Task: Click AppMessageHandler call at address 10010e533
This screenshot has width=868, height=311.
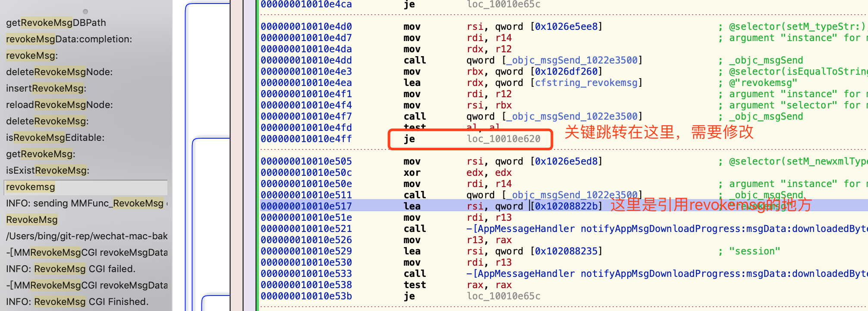Action: click(x=667, y=273)
